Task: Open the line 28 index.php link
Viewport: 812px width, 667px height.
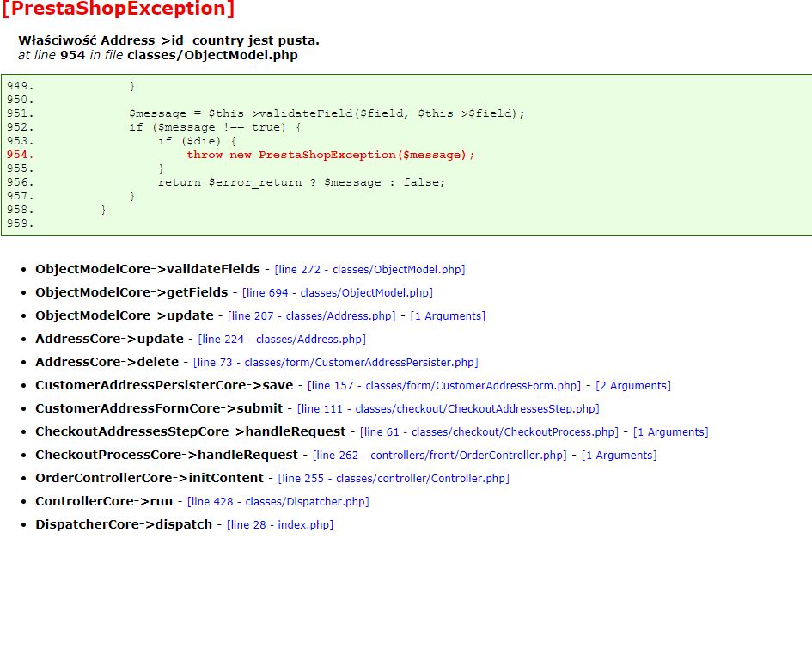Action: coord(280,525)
